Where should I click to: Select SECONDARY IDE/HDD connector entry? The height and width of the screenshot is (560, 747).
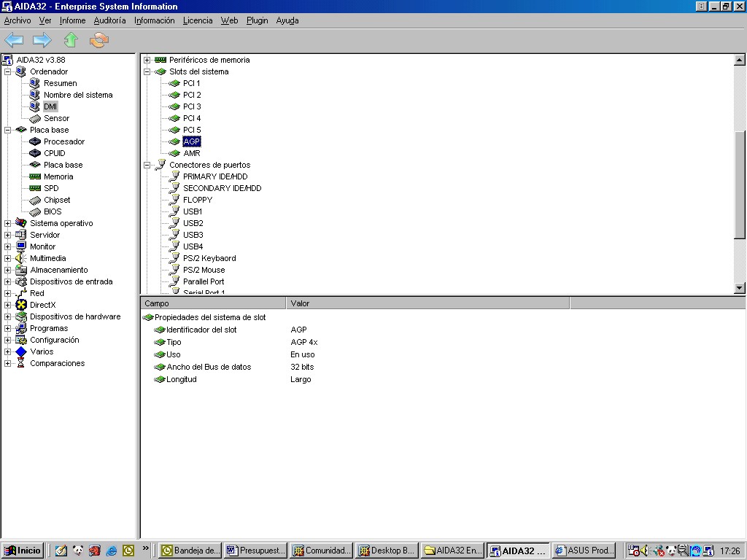pyautogui.click(x=222, y=188)
